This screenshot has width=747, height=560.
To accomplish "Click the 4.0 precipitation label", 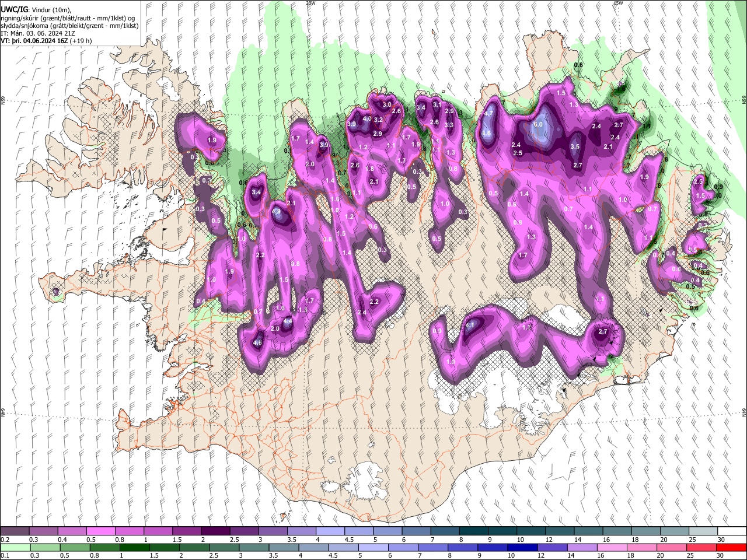I will click(367, 118).
